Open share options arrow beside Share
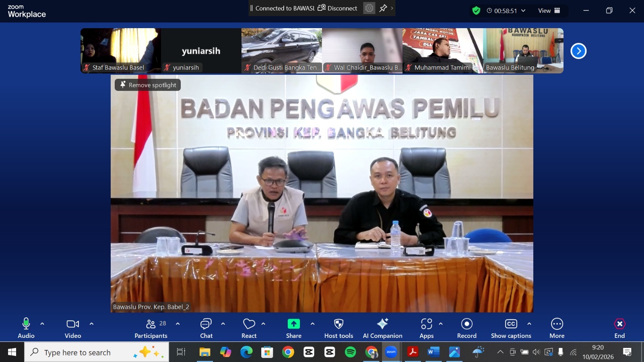 312,324
